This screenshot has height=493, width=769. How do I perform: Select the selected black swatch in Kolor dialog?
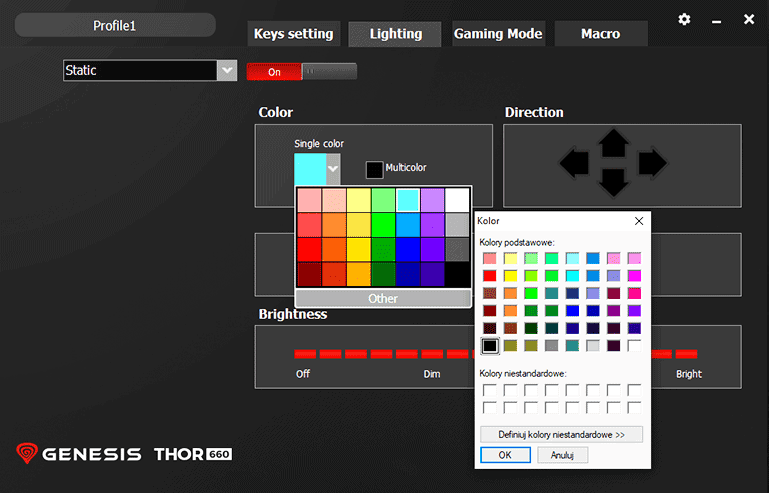pyautogui.click(x=489, y=345)
